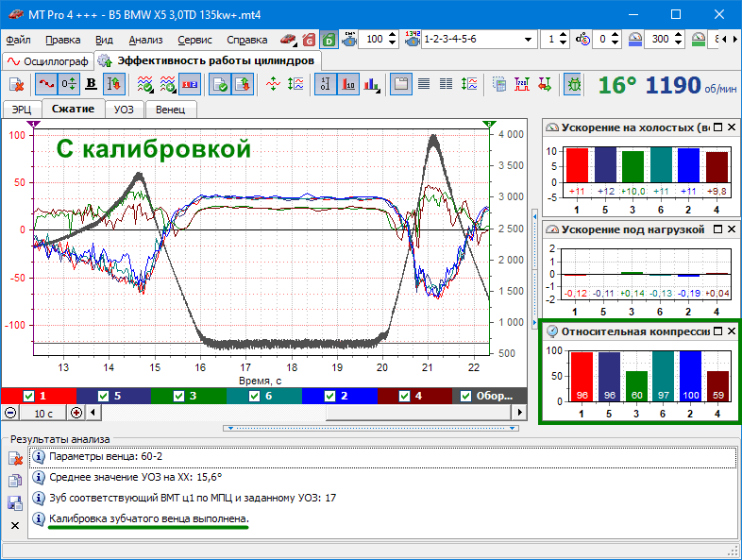The width and height of the screenshot is (742, 560).
Task: Click the document with up arrow icon
Action: (x=243, y=85)
